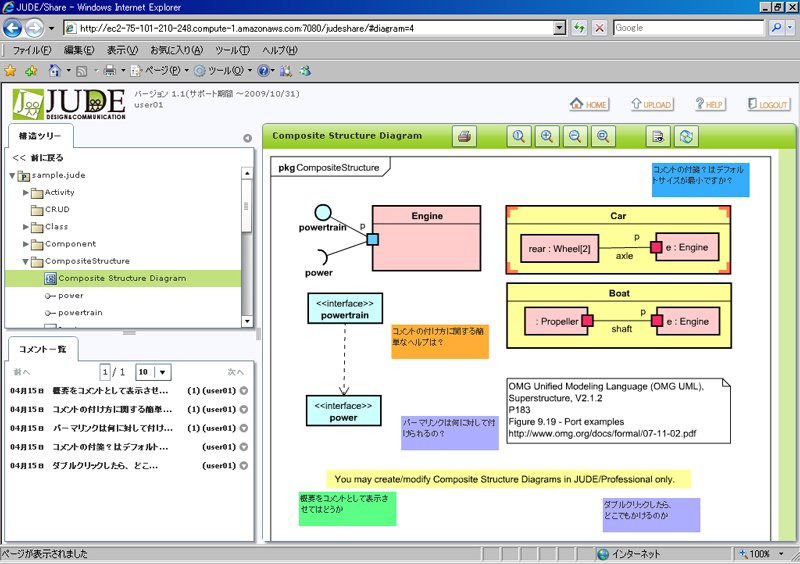Stop page loading with the red X icon
Screen dimensions: 800x564
click(599, 28)
